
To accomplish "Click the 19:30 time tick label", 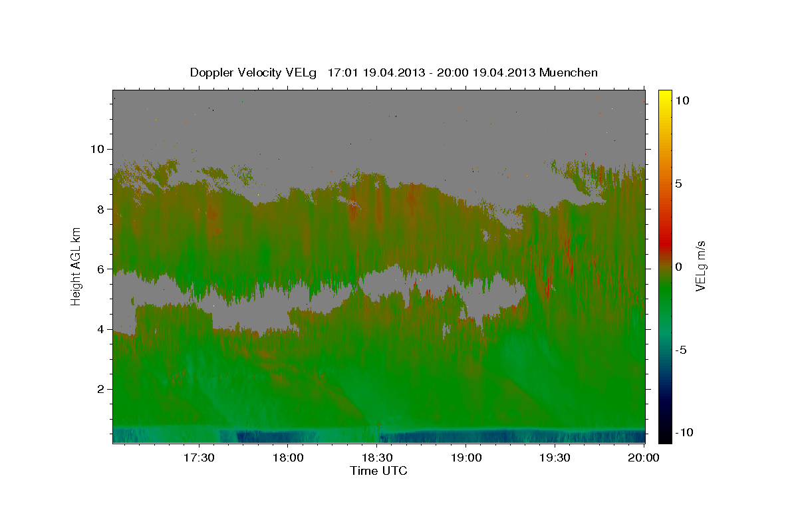I will [x=555, y=458].
